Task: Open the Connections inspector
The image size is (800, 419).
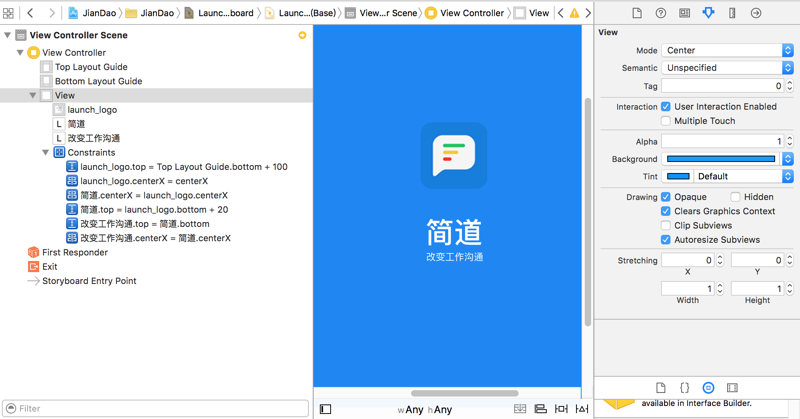Action: 756,13
